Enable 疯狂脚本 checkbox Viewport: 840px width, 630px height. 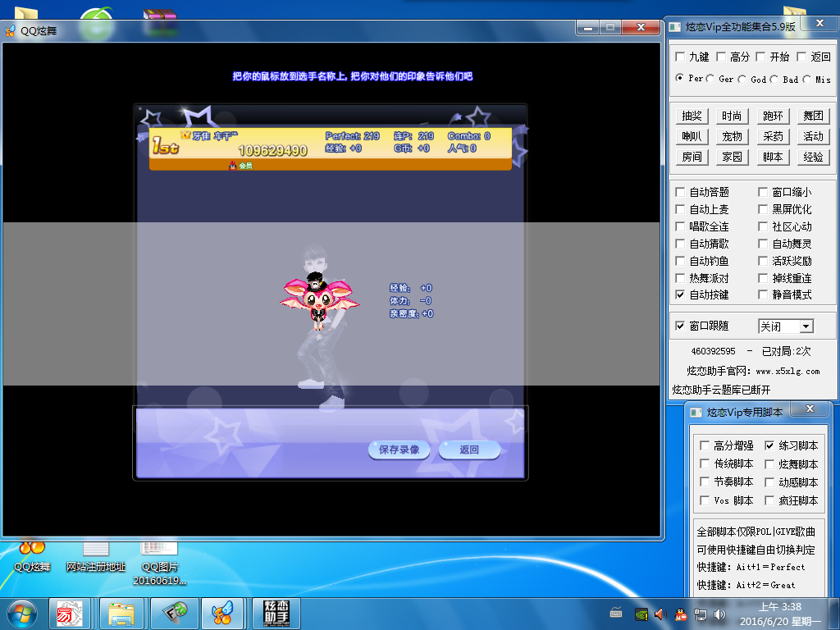[x=769, y=500]
